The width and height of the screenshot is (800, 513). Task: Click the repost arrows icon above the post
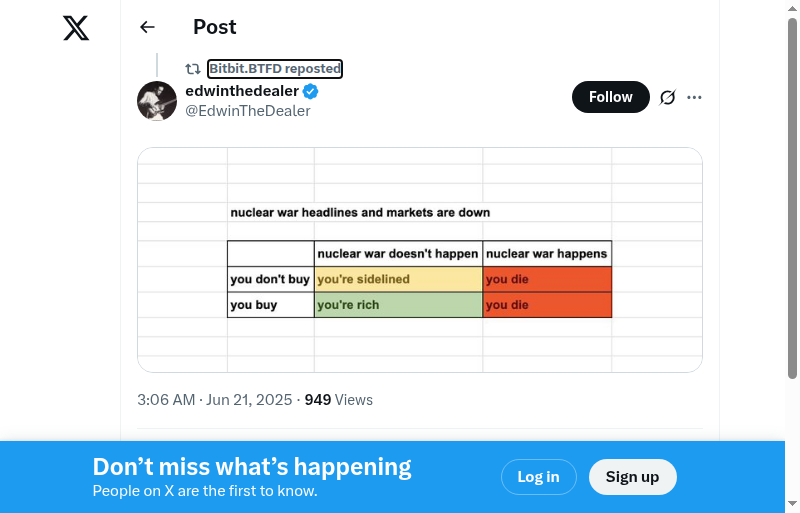click(192, 69)
